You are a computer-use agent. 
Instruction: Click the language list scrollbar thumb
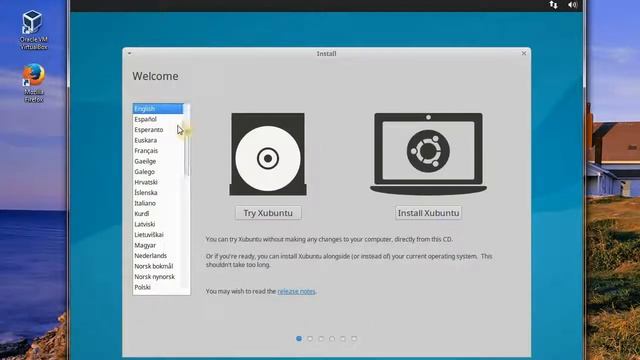coord(187,140)
